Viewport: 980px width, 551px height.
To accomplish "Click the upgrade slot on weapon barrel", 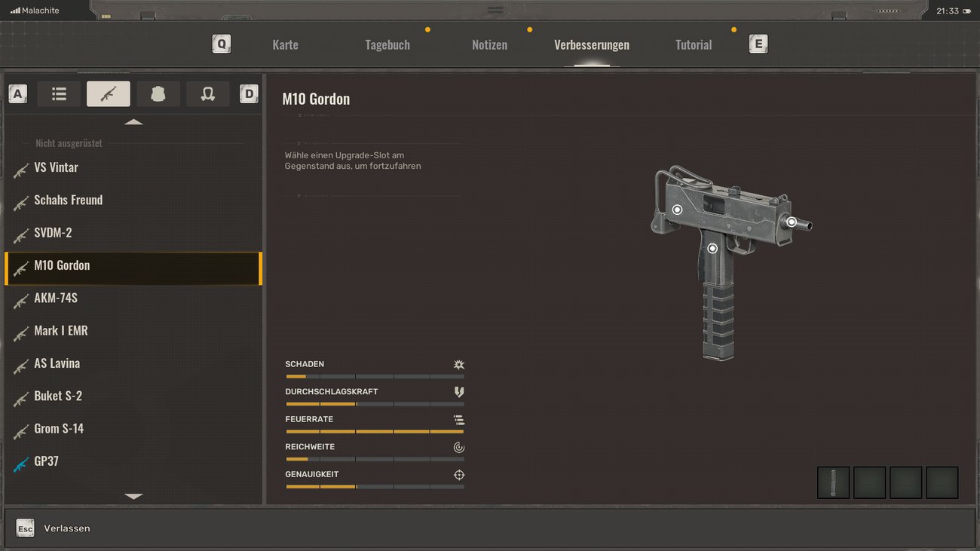I will (x=792, y=222).
